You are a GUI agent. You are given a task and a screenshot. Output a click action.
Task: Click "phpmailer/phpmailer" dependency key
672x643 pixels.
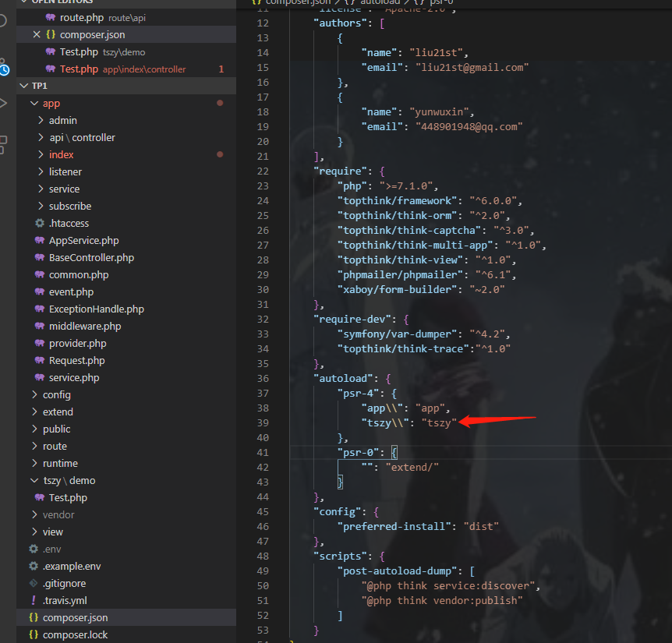[x=402, y=274]
